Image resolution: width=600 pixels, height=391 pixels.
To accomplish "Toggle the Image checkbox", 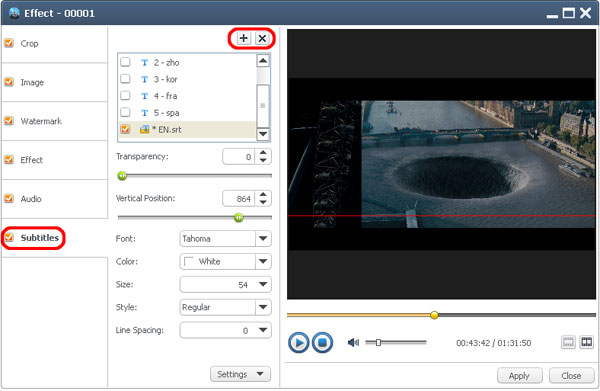I will 9,82.
